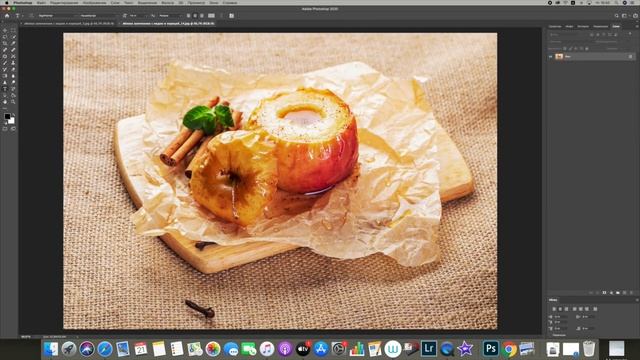
Task: Align text right in options bar
Action: click(x=202, y=16)
